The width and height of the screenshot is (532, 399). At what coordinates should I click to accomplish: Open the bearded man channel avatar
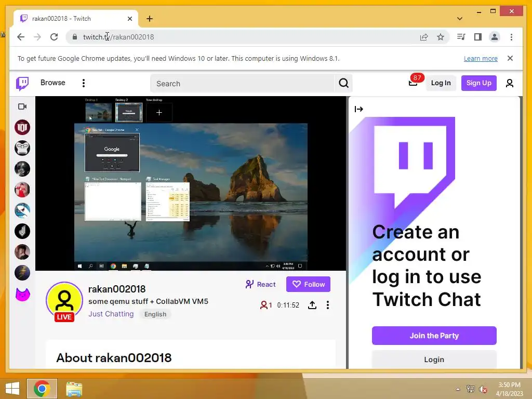tap(22, 252)
